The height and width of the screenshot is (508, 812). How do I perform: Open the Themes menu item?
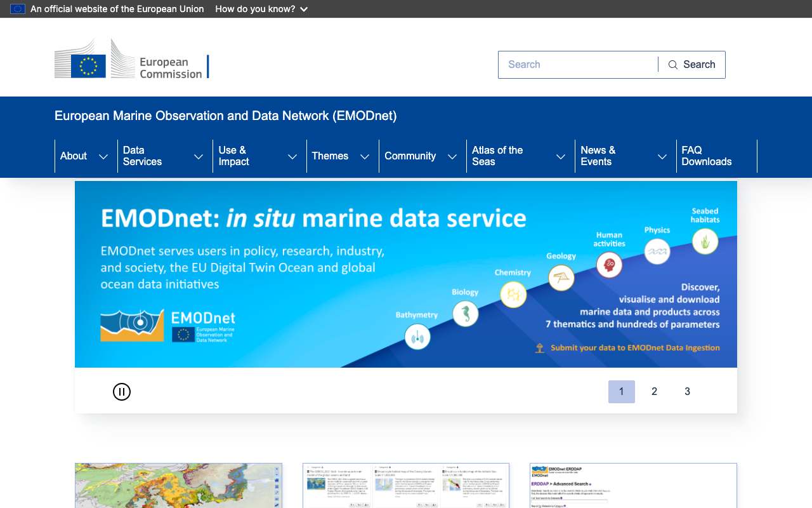pos(330,156)
